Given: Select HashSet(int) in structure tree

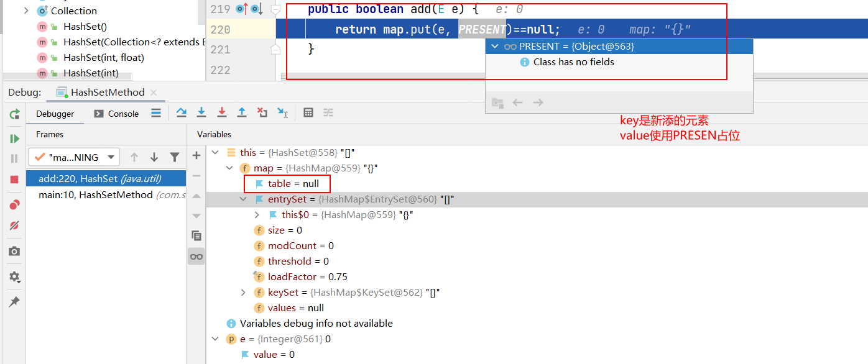Looking at the screenshot, I should (91, 73).
